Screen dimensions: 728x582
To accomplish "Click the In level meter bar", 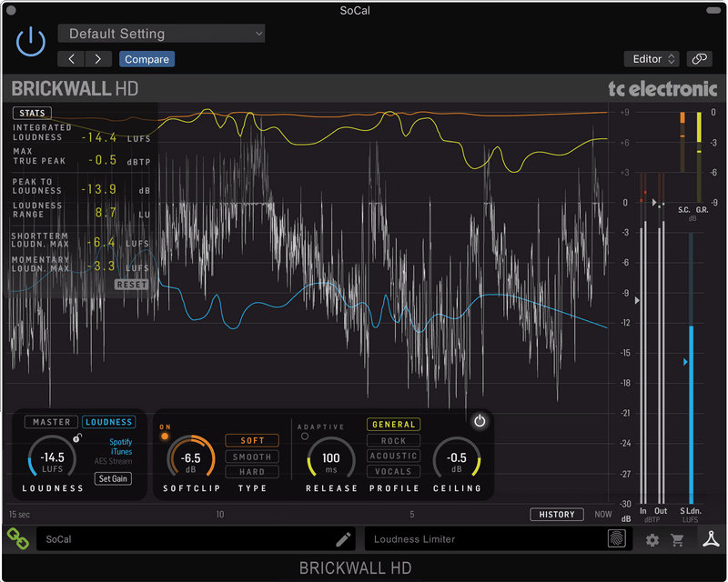I will coord(643,339).
